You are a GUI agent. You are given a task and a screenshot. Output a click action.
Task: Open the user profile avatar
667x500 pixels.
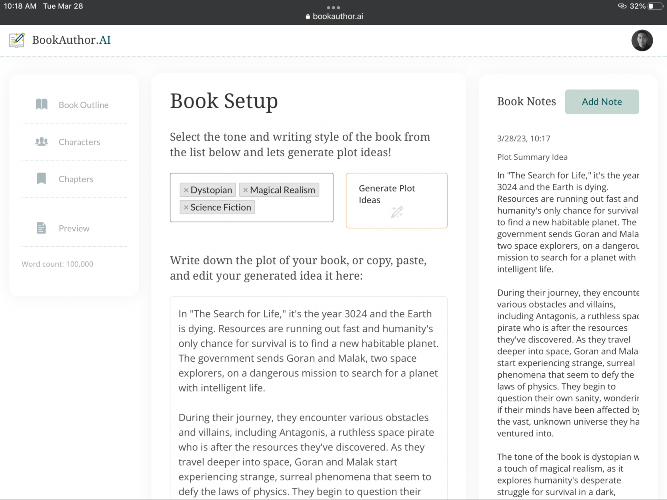[x=642, y=40]
